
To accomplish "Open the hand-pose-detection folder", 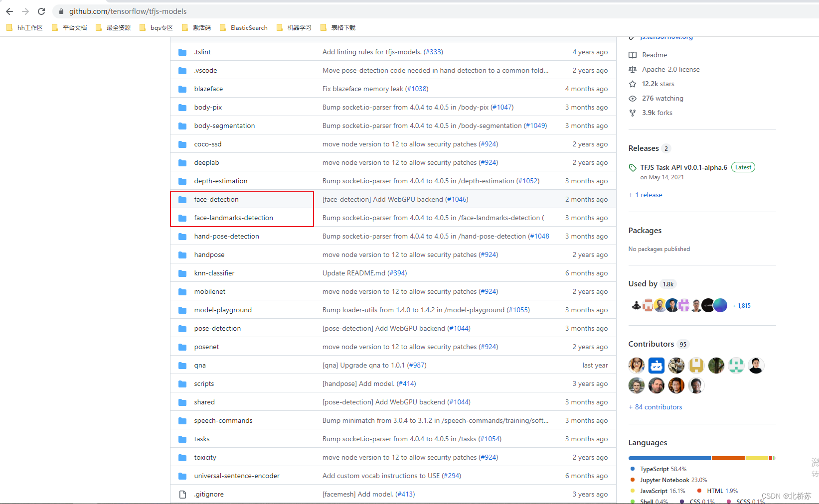I will [x=226, y=236].
